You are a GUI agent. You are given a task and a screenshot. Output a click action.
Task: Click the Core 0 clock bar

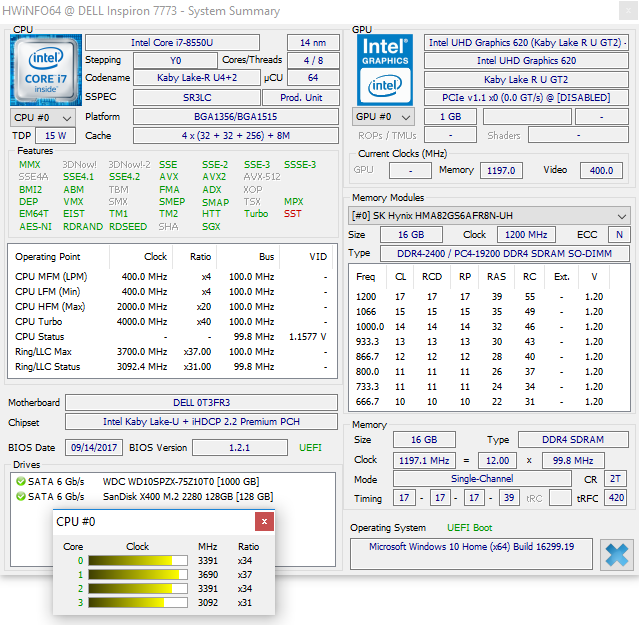(138, 561)
